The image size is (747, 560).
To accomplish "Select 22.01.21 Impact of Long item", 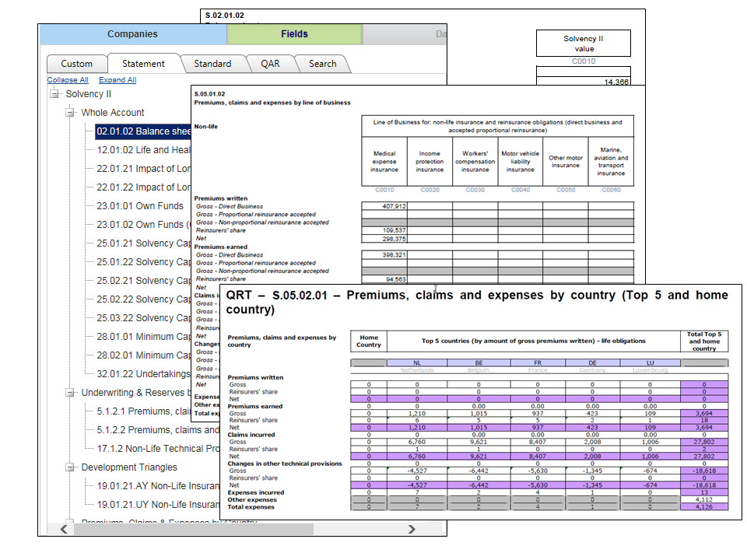I will click(x=143, y=169).
